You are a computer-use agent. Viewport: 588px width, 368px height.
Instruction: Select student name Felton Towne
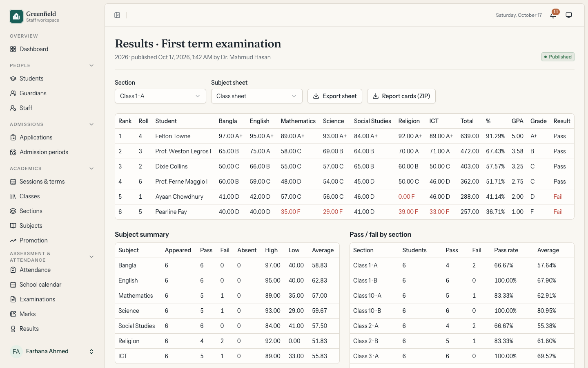[x=173, y=136]
